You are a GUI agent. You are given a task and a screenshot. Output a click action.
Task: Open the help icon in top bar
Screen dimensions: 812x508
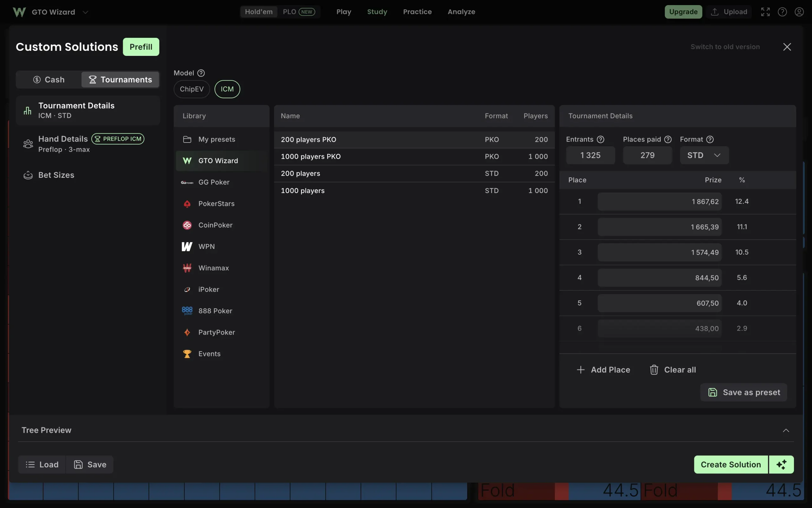(x=782, y=12)
